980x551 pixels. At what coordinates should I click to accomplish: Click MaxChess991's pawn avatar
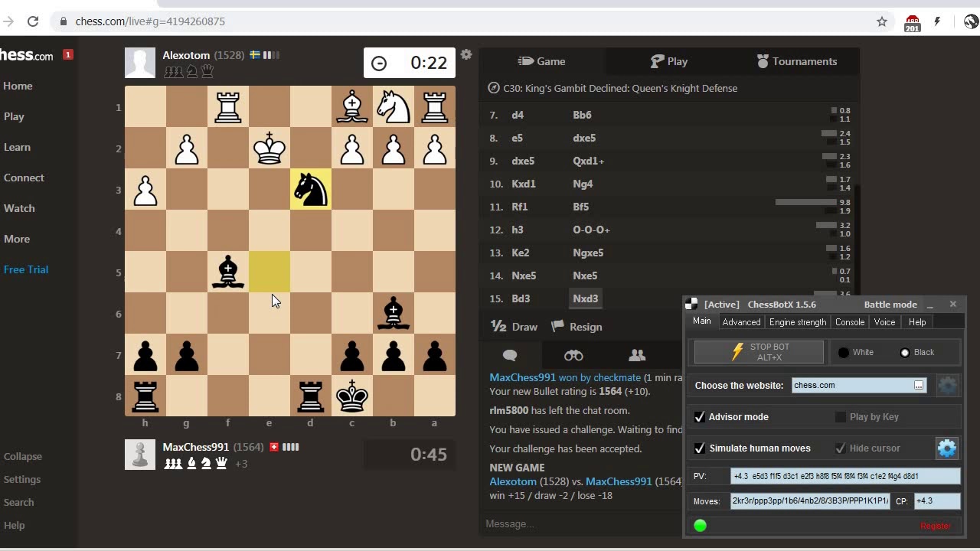tap(140, 455)
